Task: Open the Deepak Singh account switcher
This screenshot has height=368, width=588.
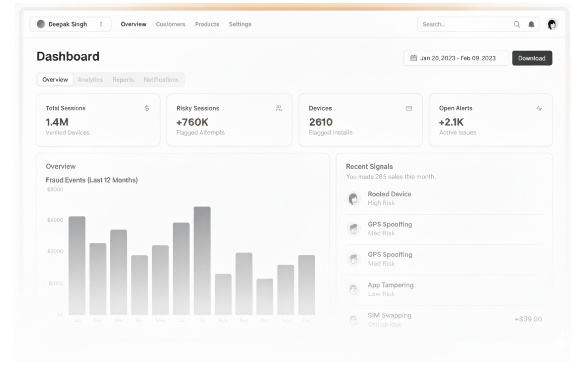Action: (x=70, y=24)
